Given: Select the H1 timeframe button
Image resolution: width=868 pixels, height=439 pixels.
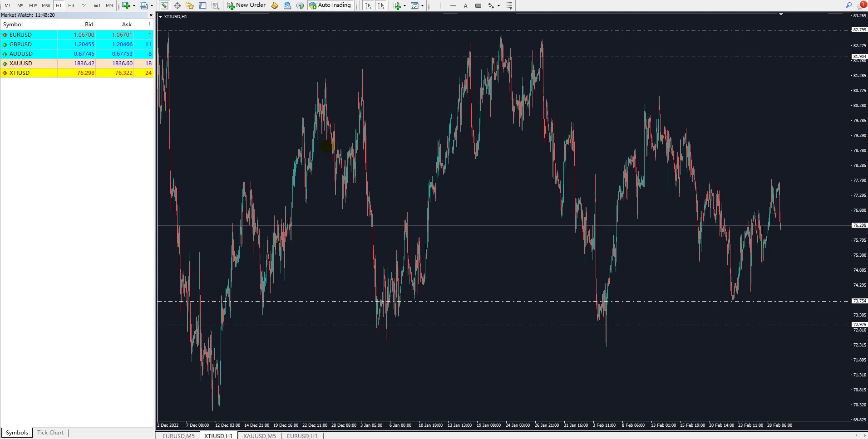Looking at the screenshot, I should click(59, 5).
